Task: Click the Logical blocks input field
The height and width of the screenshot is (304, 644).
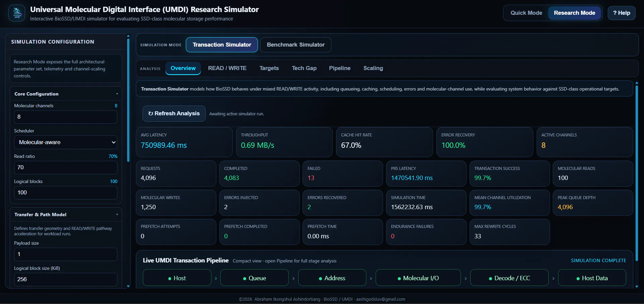Action: [66, 193]
